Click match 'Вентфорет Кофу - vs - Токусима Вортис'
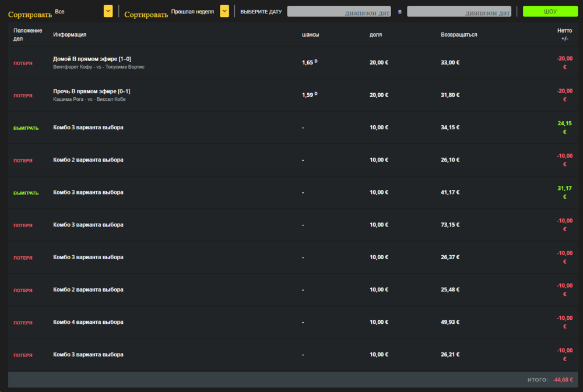Screen dimensions: 583x392 (99, 67)
